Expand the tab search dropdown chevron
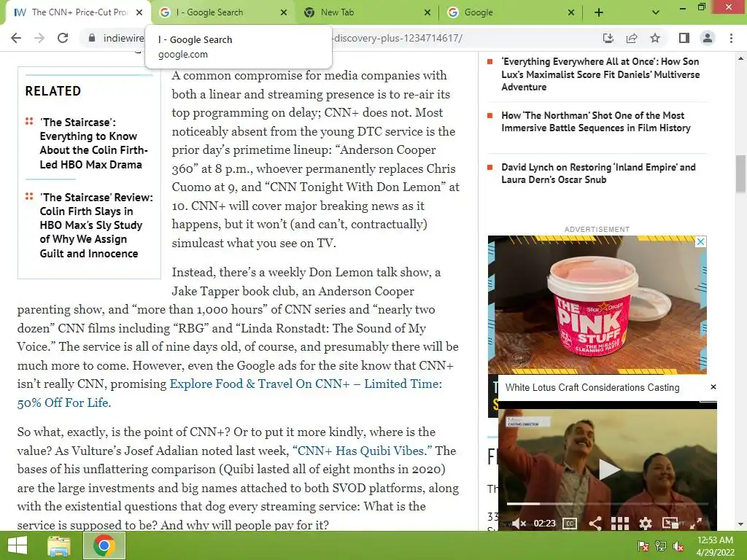 click(656, 12)
